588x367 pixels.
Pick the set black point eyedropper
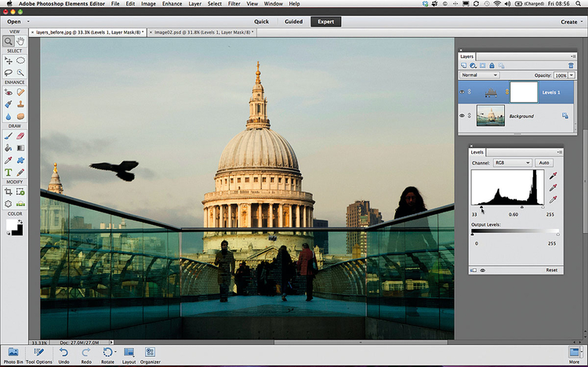coord(554,175)
